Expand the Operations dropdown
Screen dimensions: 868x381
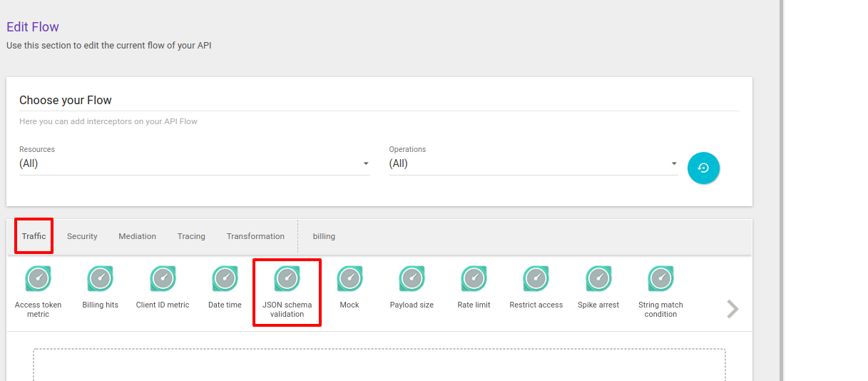tap(533, 163)
